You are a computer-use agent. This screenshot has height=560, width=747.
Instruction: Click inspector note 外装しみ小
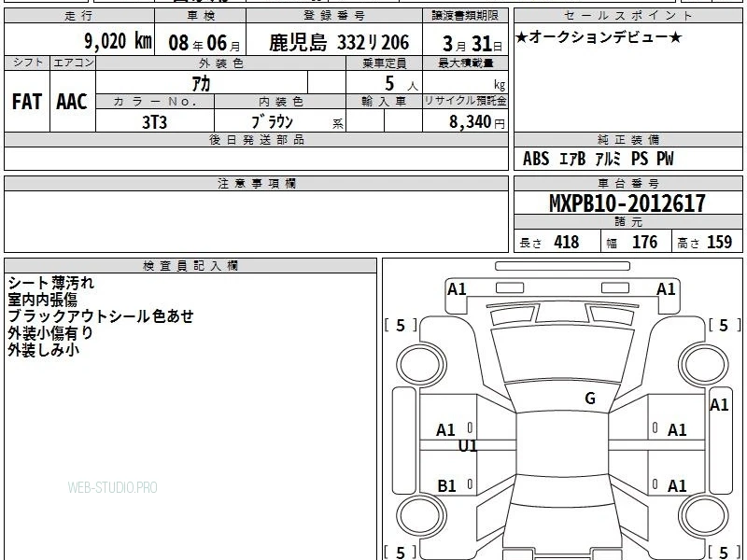tap(43, 349)
